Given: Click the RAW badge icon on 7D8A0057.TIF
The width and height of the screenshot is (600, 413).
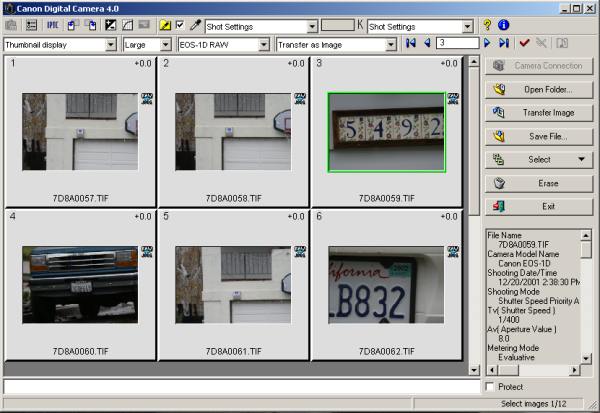Looking at the screenshot, I should point(147,99).
